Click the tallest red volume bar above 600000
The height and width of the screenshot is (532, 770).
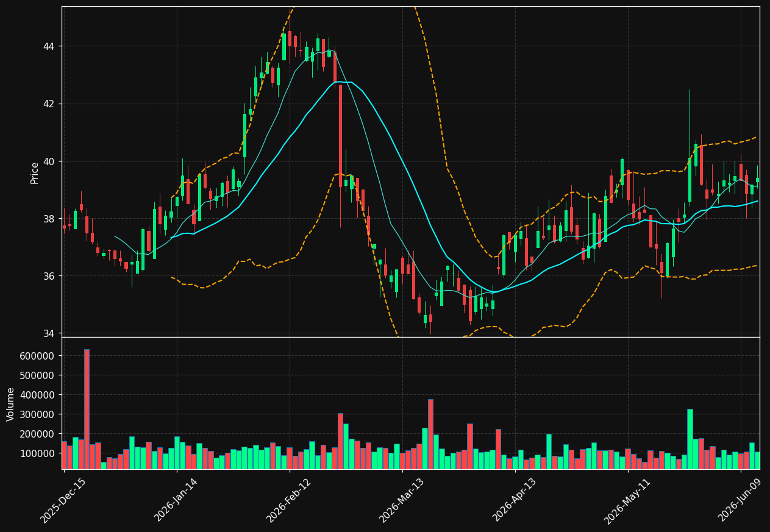pyautogui.click(x=87, y=409)
